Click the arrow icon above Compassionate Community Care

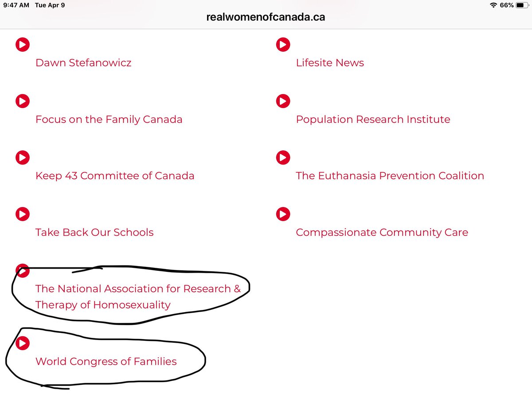(x=283, y=214)
